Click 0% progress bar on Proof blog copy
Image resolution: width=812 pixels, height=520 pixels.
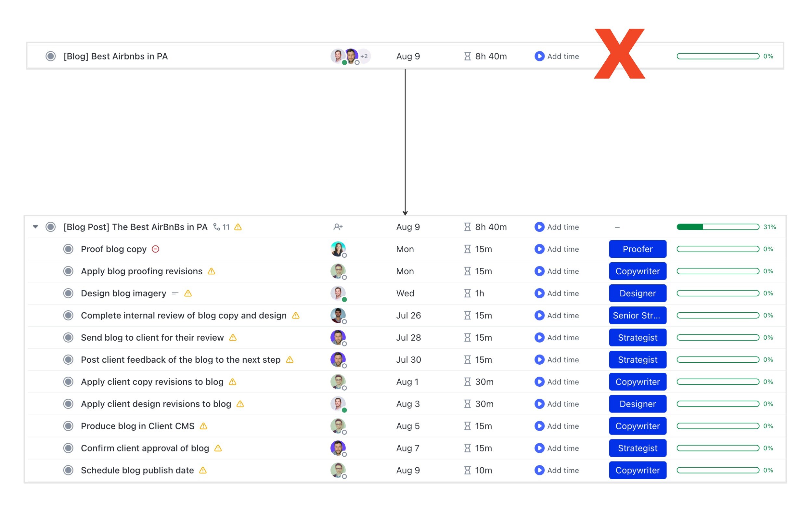click(718, 249)
